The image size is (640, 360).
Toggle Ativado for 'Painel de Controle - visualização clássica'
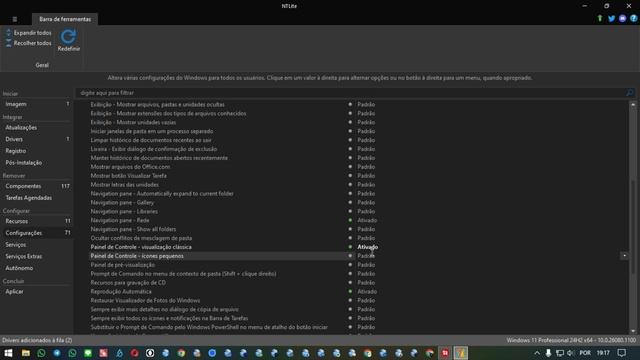point(367,247)
